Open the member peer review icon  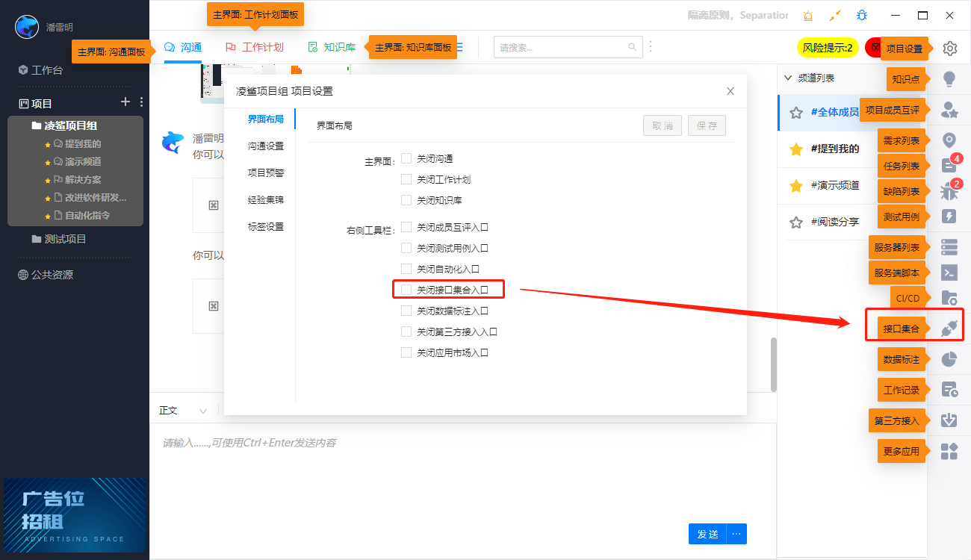point(949,110)
